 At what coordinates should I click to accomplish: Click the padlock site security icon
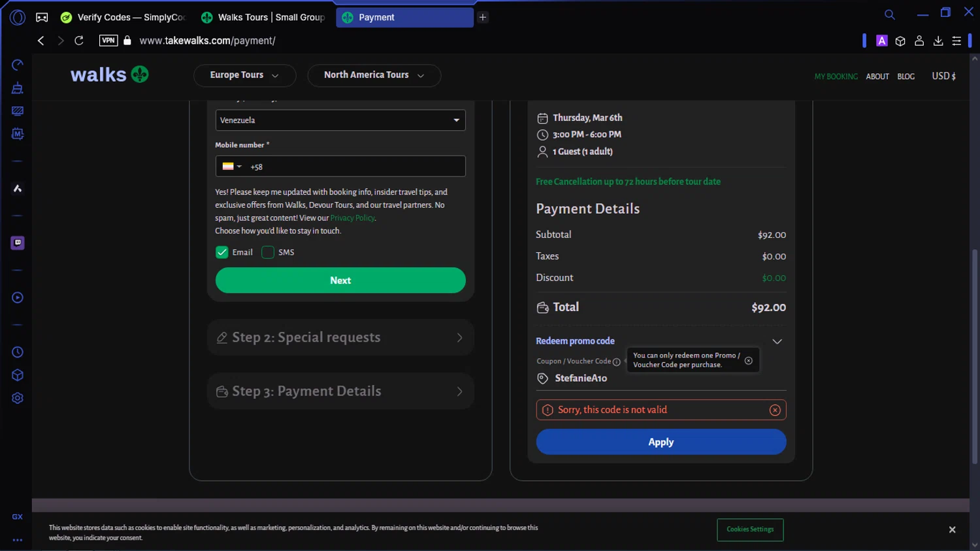127,41
